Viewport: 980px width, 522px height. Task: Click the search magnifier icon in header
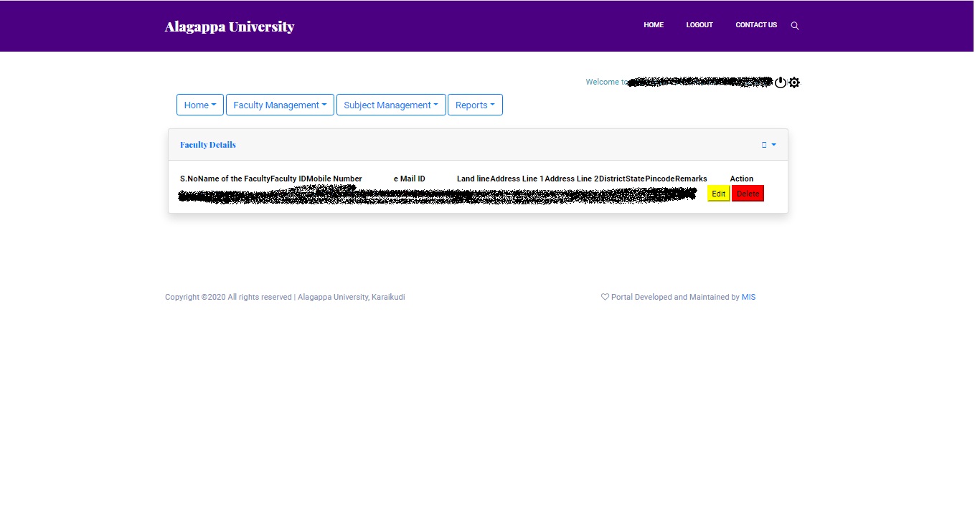tap(795, 26)
